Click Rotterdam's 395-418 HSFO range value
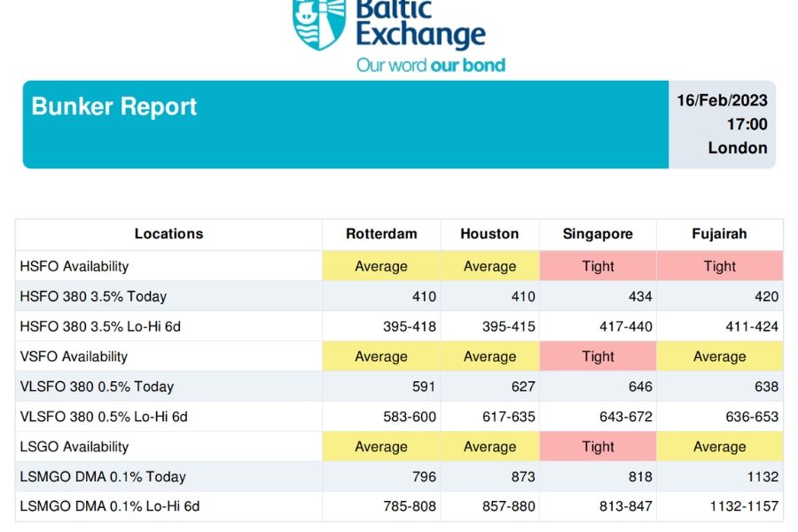This screenshot has width=798, height=532. pos(410,326)
